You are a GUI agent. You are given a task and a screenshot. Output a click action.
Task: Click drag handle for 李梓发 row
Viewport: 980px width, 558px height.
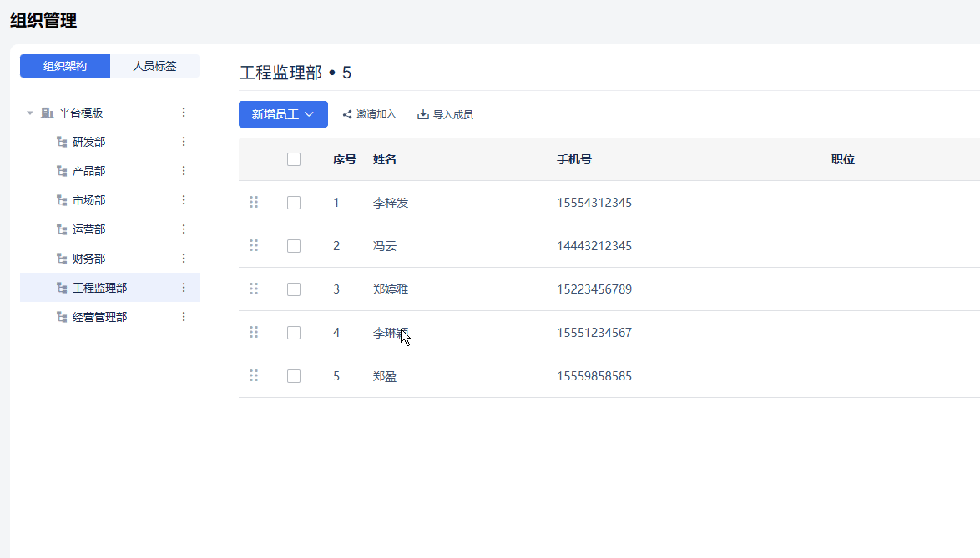tap(254, 202)
